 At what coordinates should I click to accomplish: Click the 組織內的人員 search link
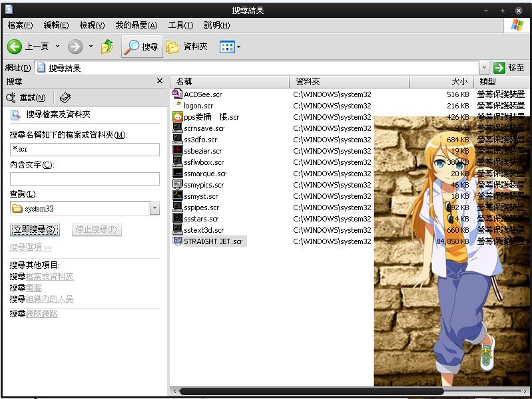(50, 299)
